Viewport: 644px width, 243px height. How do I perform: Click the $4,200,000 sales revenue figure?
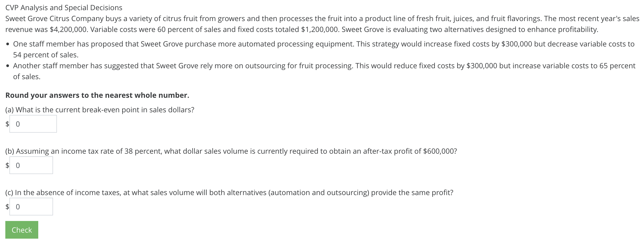(69, 30)
